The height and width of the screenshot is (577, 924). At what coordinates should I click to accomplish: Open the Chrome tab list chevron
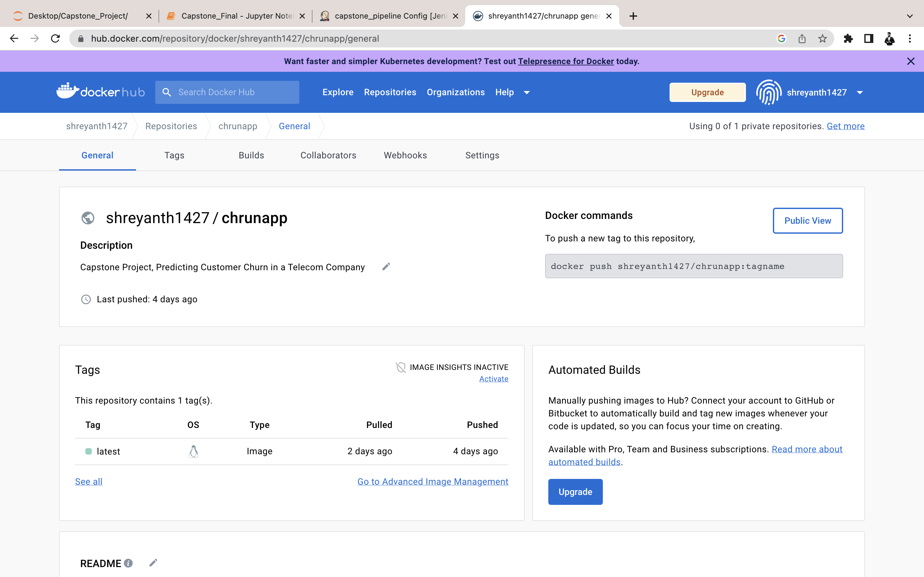910,16
